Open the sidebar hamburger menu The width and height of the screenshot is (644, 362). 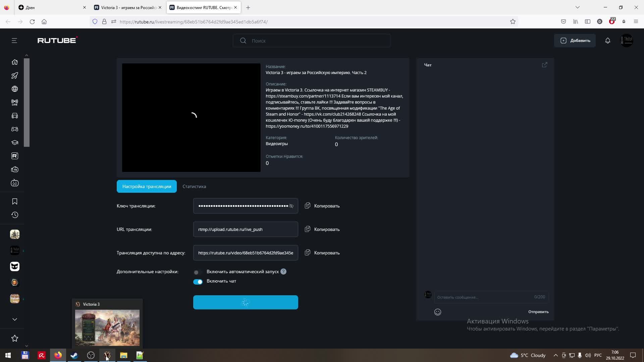pyautogui.click(x=14, y=41)
